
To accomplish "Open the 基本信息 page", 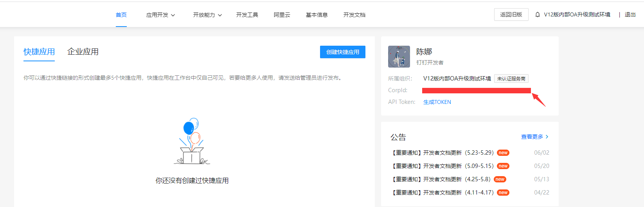I will pos(317,15).
